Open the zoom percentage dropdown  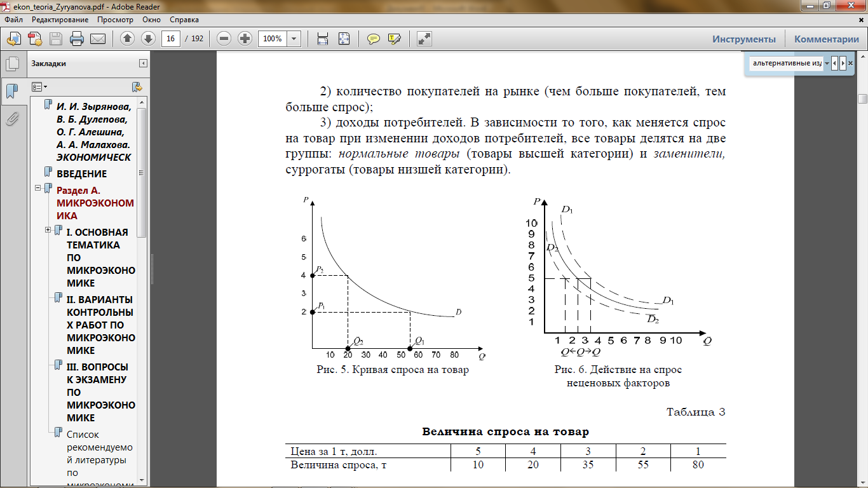click(294, 39)
